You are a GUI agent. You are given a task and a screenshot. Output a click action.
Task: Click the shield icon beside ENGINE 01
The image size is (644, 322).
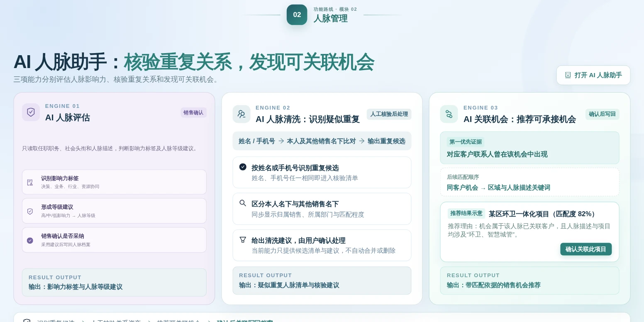click(x=31, y=112)
